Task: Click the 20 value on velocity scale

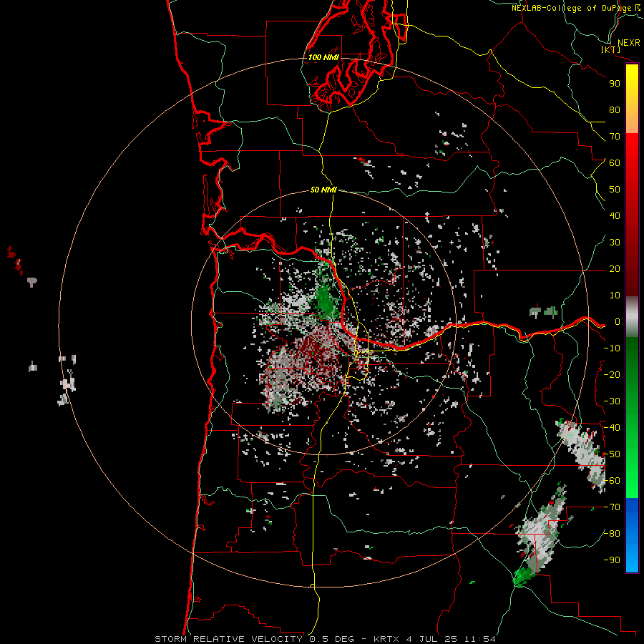Action: [x=615, y=269]
